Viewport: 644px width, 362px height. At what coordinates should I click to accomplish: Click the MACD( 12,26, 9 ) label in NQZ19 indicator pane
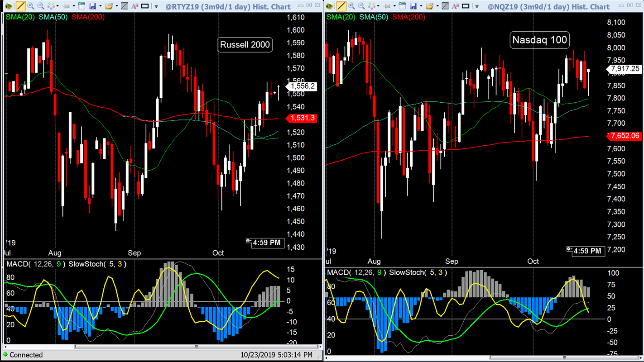356,272
